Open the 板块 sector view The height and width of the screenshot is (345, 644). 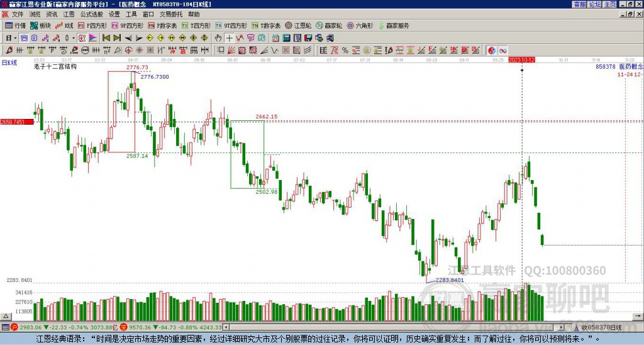pyautogui.click(x=40, y=25)
